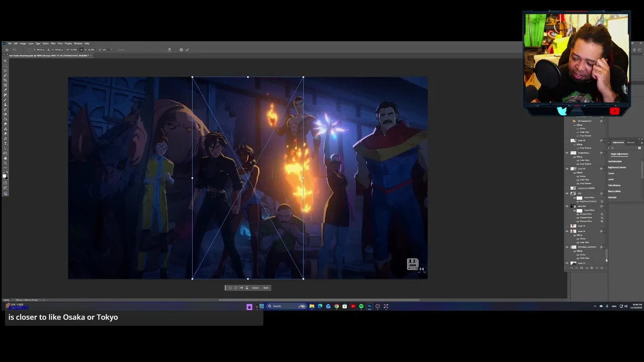Swap foreground and background colors
This screenshot has height=362, width=644.
click(7, 172)
